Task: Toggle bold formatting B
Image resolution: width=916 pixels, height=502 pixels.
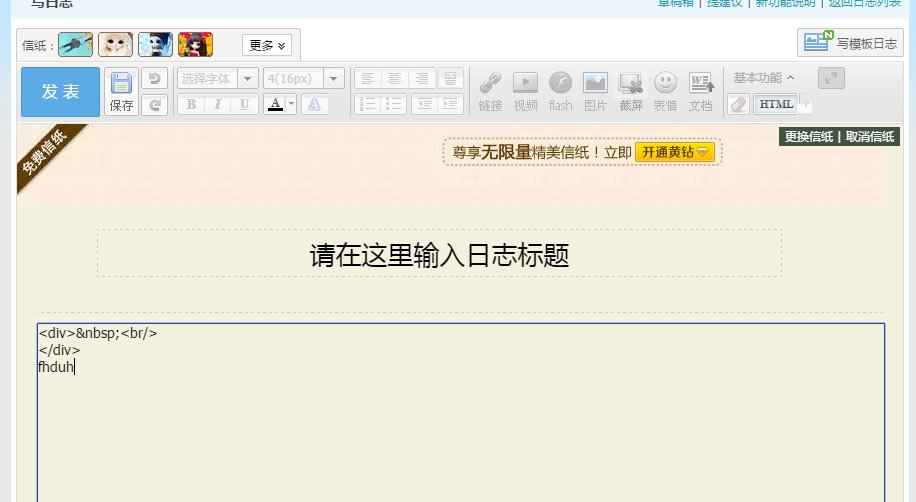Action: [x=191, y=105]
